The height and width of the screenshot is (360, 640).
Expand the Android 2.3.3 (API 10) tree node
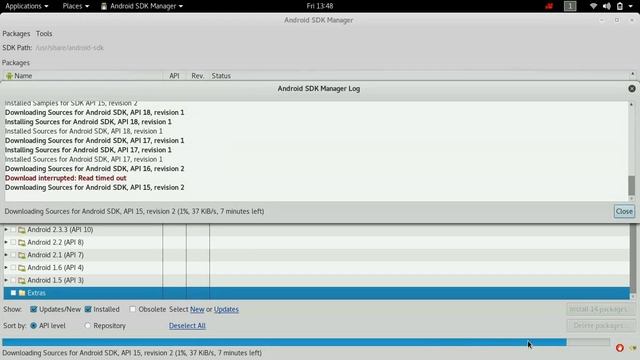pyautogui.click(x=6, y=230)
